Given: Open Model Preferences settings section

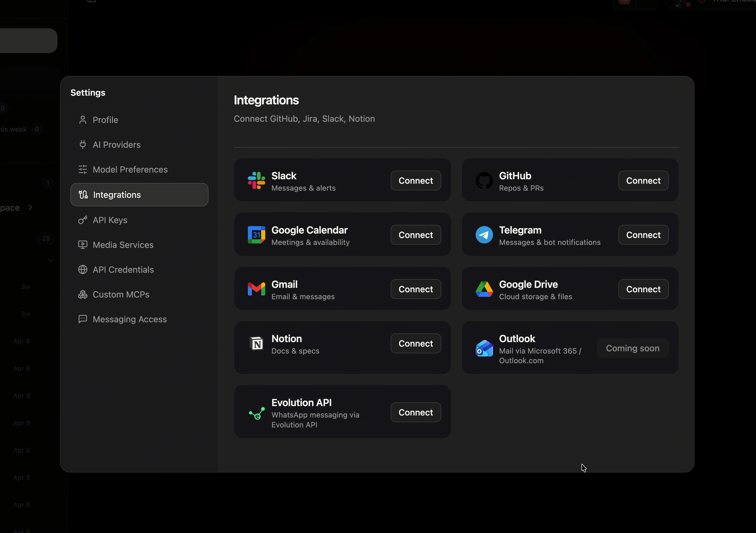Looking at the screenshot, I should (139, 169).
